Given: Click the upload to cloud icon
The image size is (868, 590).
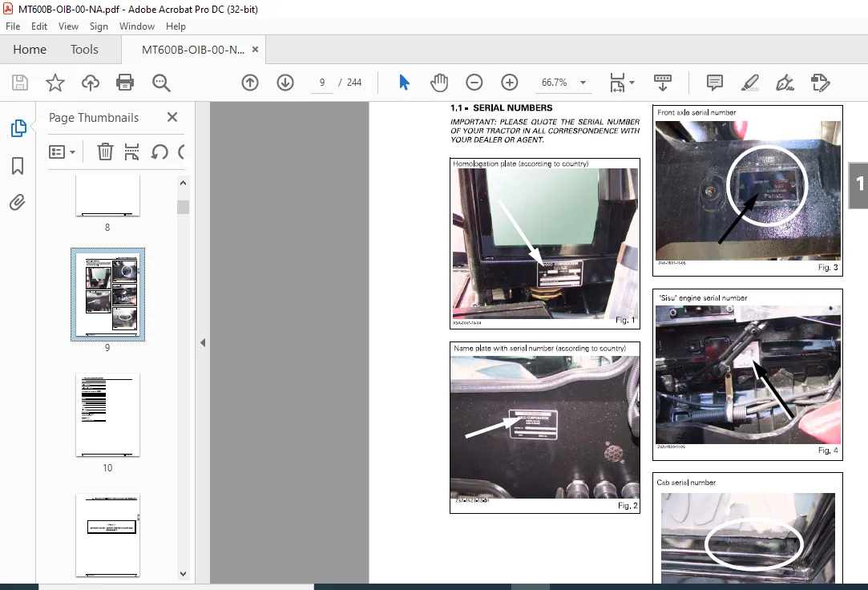Looking at the screenshot, I should tap(91, 83).
